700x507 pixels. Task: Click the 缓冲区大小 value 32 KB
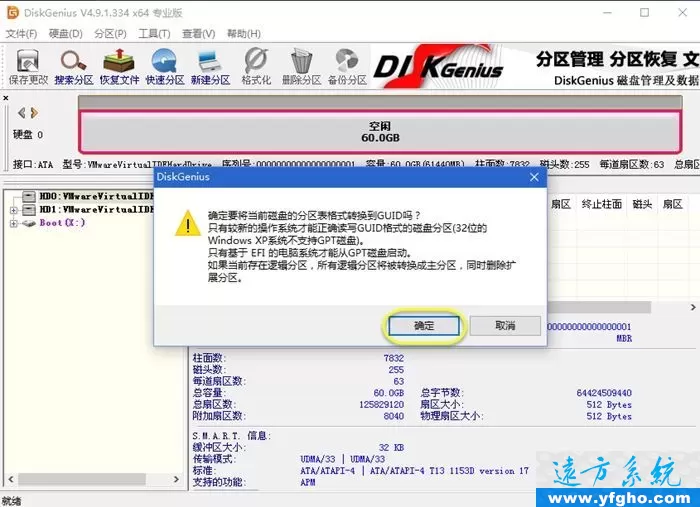pyautogui.click(x=391, y=447)
